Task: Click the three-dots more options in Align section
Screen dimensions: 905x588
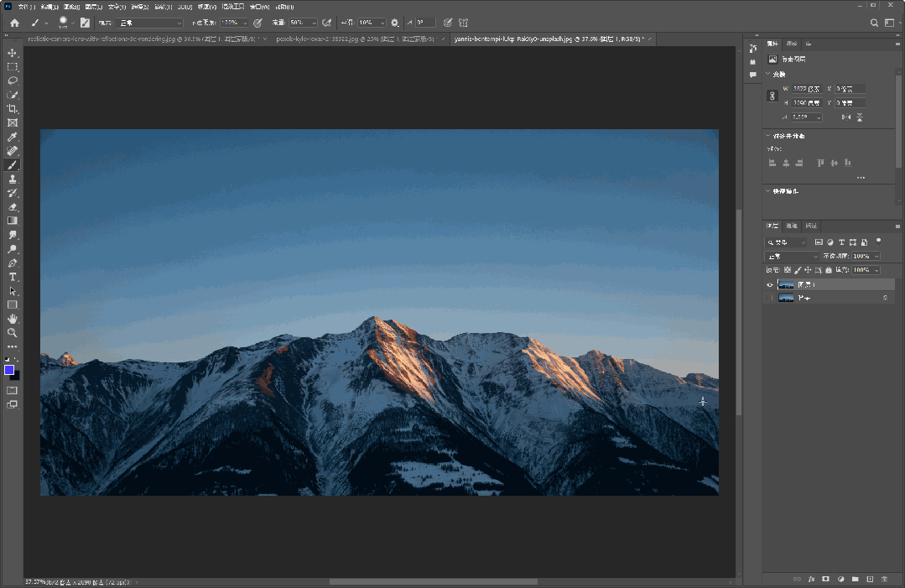Action: (x=861, y=178)
